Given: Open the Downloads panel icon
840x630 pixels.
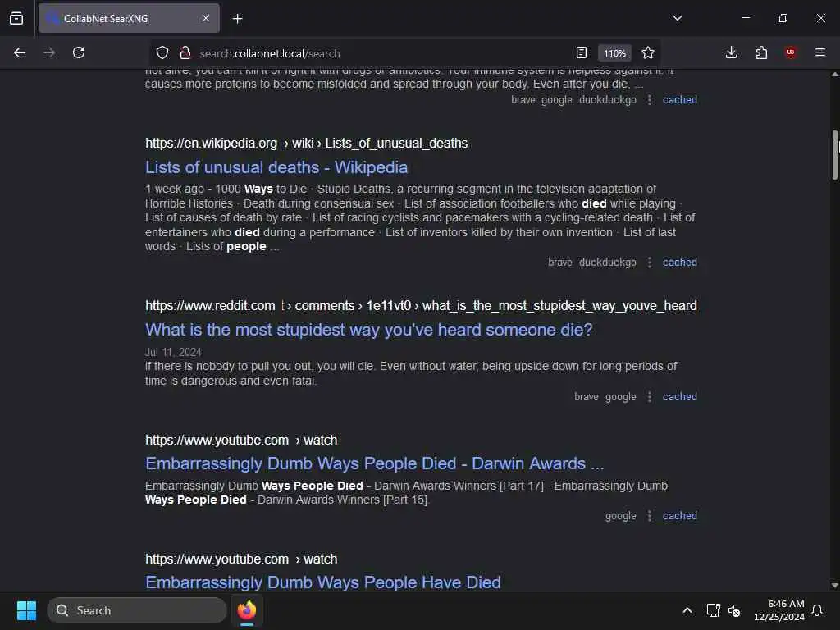Looking at the screenshot, I should (731, 52).
